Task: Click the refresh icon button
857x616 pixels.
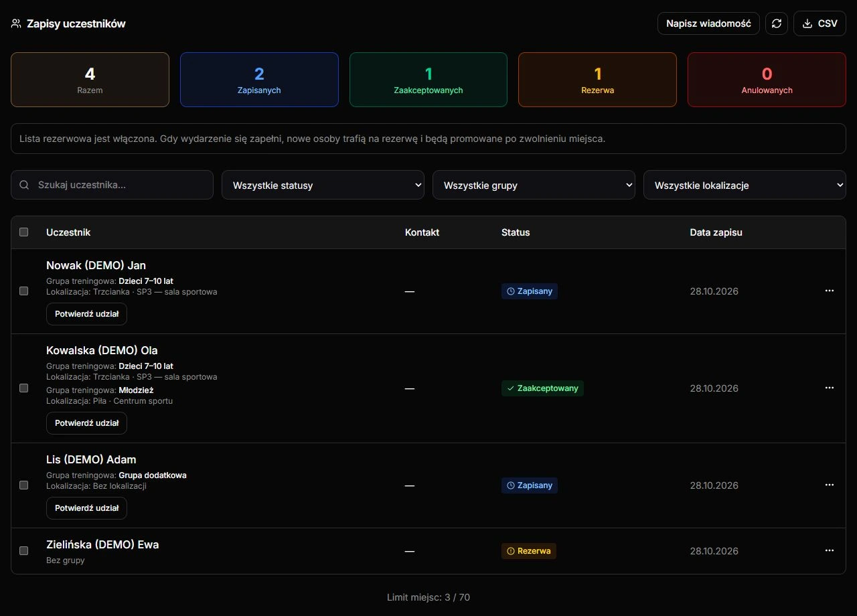Action: [x=777, y=23]
